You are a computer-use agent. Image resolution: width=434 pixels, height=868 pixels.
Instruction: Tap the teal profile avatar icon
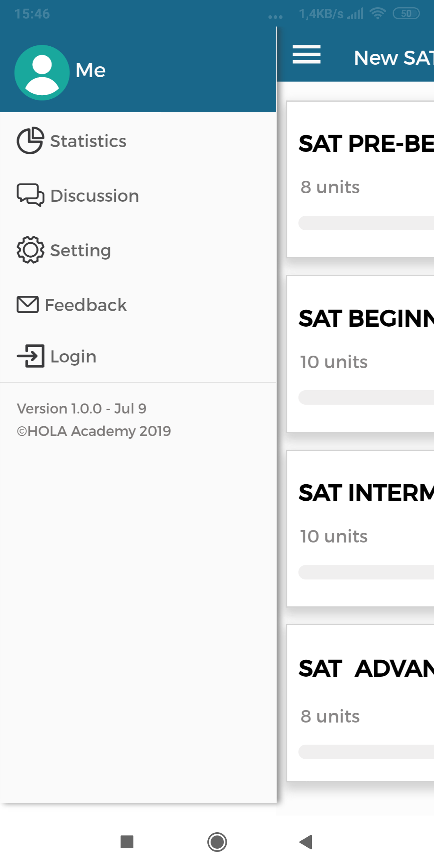pyautogui.click(x=42, y=73)
